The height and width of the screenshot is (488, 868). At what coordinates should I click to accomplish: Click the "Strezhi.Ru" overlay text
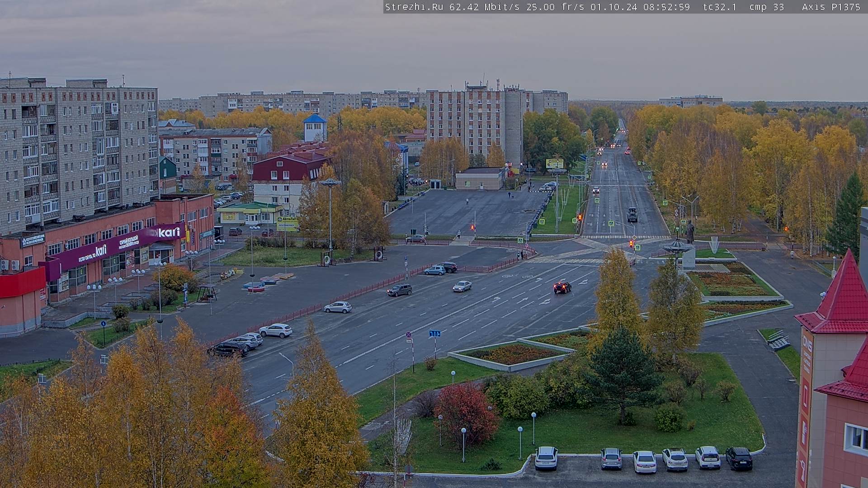[x=414, y=7]
